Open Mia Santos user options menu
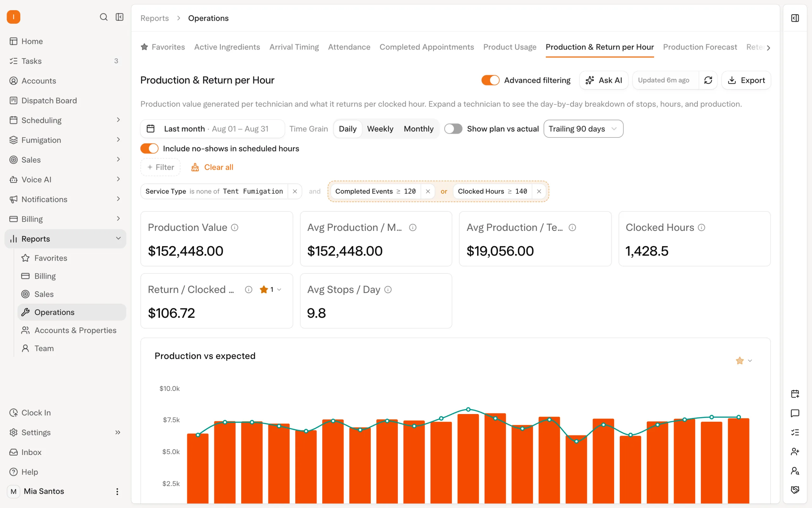The height and width of the screenshot is (508, 812). click(117, 491)
